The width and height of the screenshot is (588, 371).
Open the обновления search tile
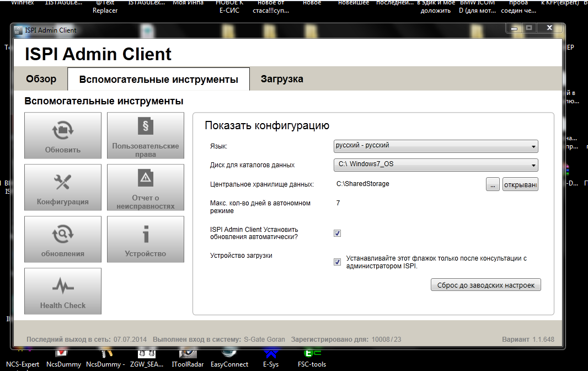coord(63,239)
